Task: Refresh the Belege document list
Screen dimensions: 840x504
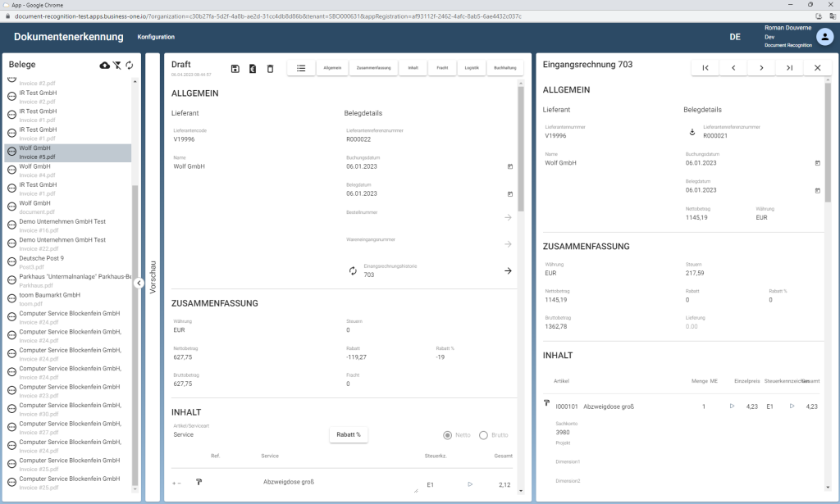Action: pyautogui.click(x=130, y=66)
